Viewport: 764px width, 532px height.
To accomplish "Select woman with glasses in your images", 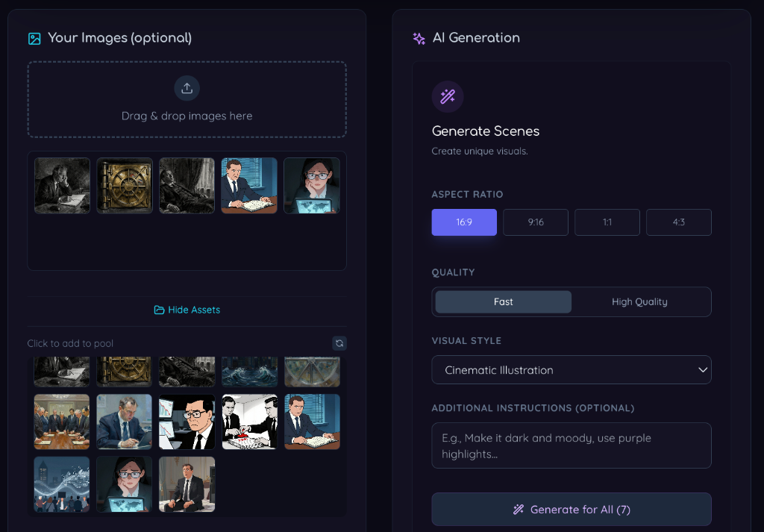I will pos(311,186).
